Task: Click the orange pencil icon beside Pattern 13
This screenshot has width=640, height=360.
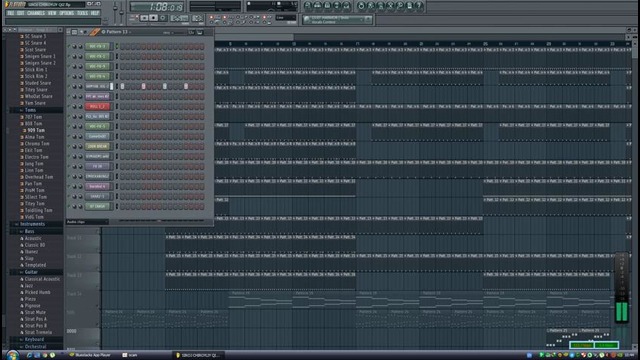Action: [x=95, y=32]
